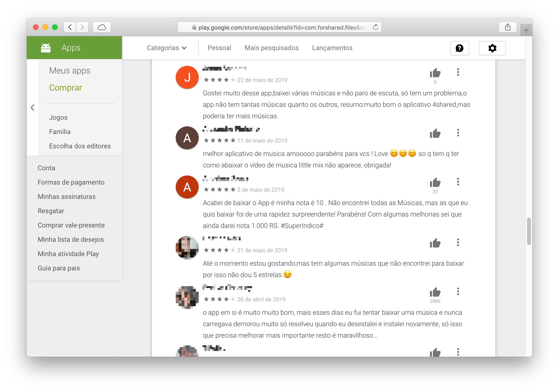Click the page vertical scrollbar thumb

(x=528, y=231)
